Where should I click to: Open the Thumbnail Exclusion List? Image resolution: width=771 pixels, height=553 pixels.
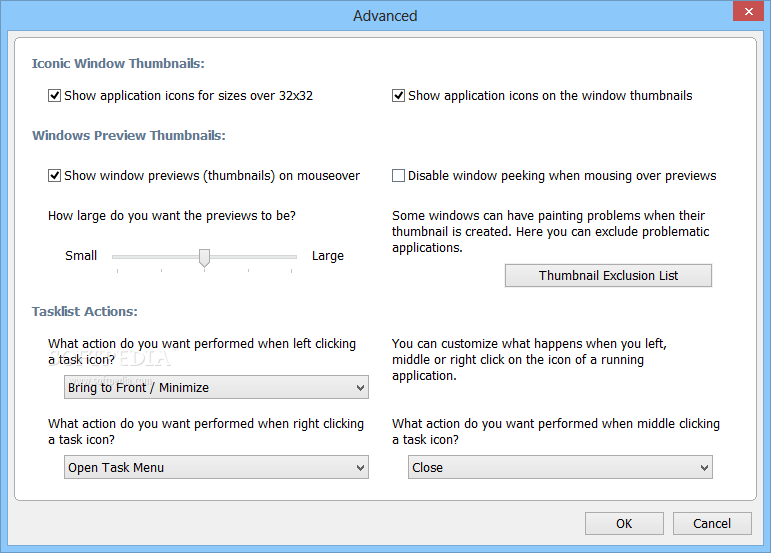(608, 275)
